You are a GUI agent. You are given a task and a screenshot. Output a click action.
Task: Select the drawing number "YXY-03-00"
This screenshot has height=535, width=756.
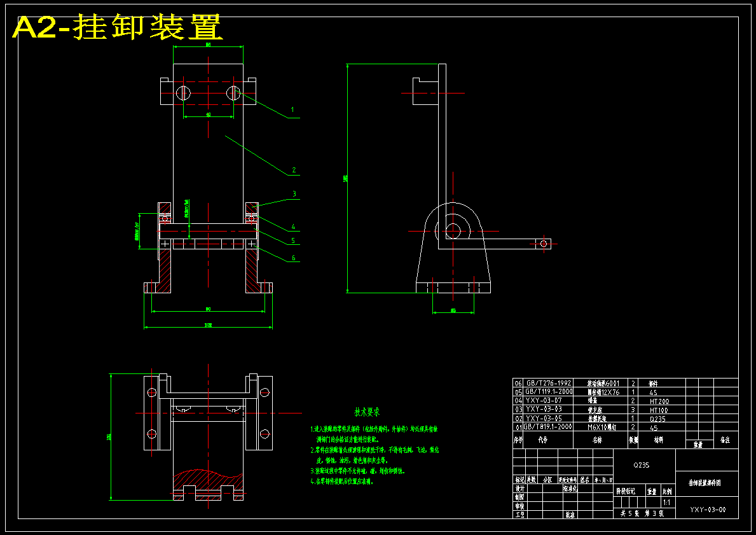point(708,510)
